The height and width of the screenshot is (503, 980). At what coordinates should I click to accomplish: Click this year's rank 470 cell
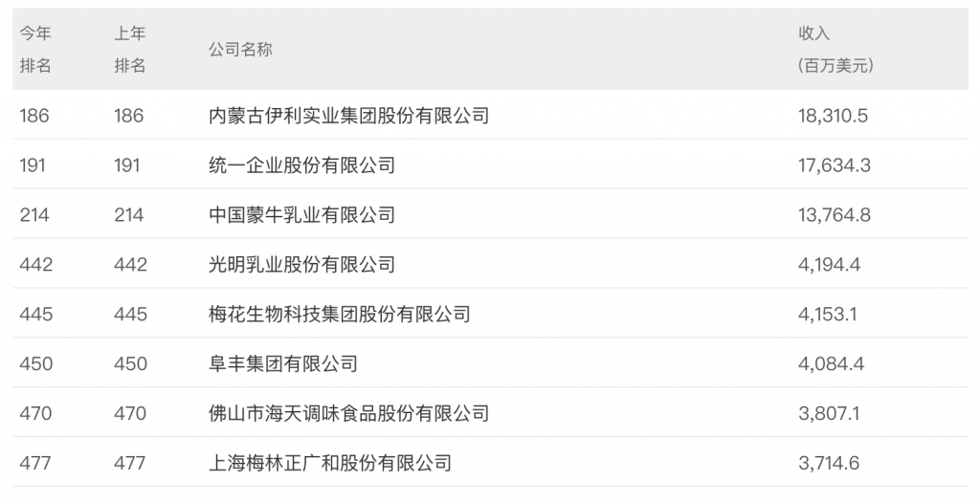(35, 413)
